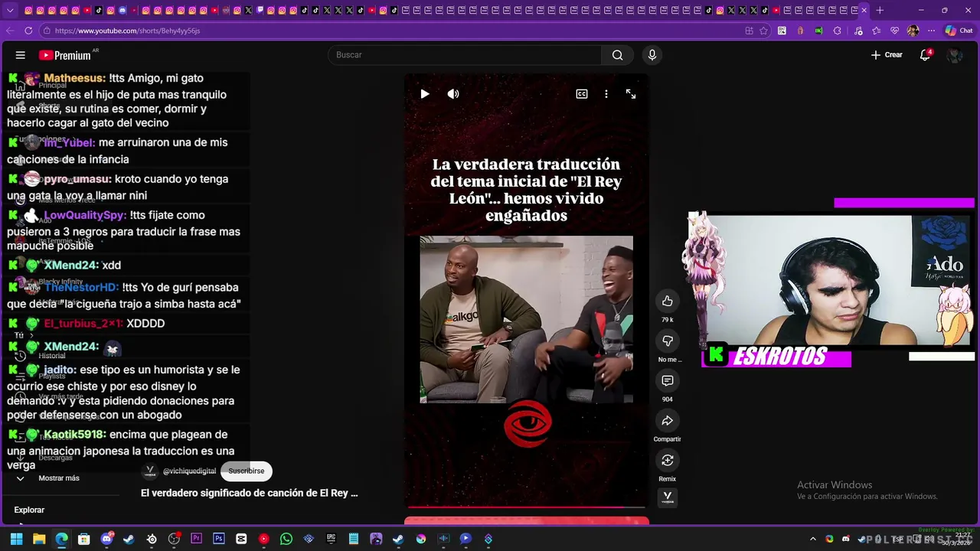The image size is (980, 551).
Task: Click Matheesus username in chat overlay
Action: [74, 78]
